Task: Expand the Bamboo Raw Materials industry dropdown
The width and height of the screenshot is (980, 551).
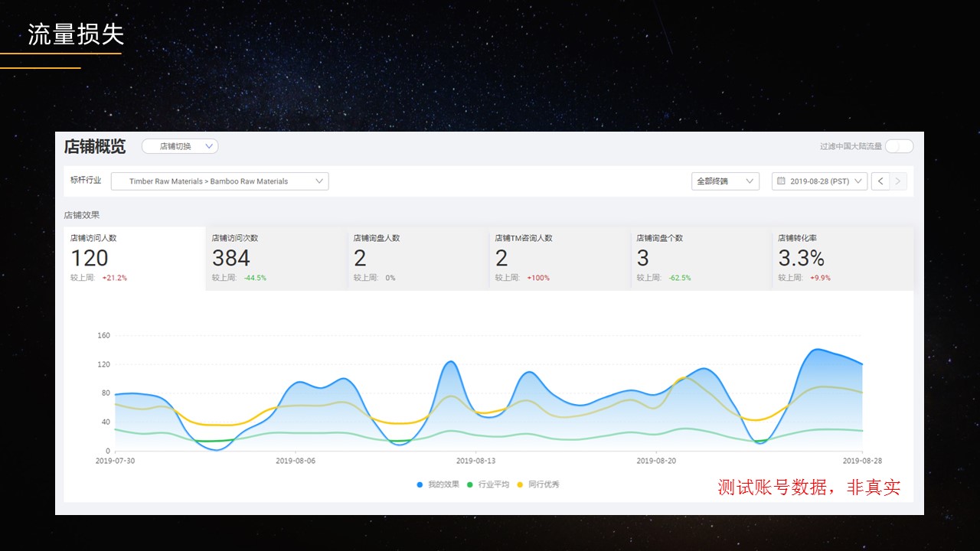Action: [x=220, y=181]
